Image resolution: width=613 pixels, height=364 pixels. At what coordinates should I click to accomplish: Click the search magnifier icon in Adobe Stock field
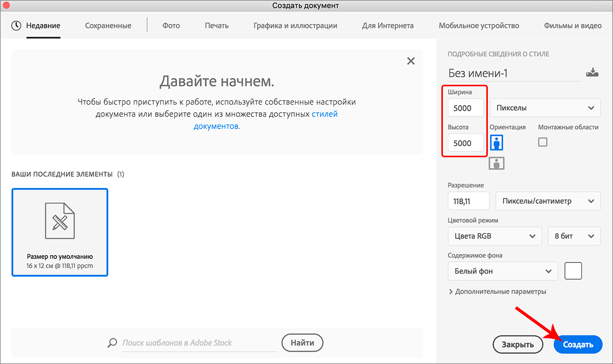pyautogui.click(x=112, y=343)
